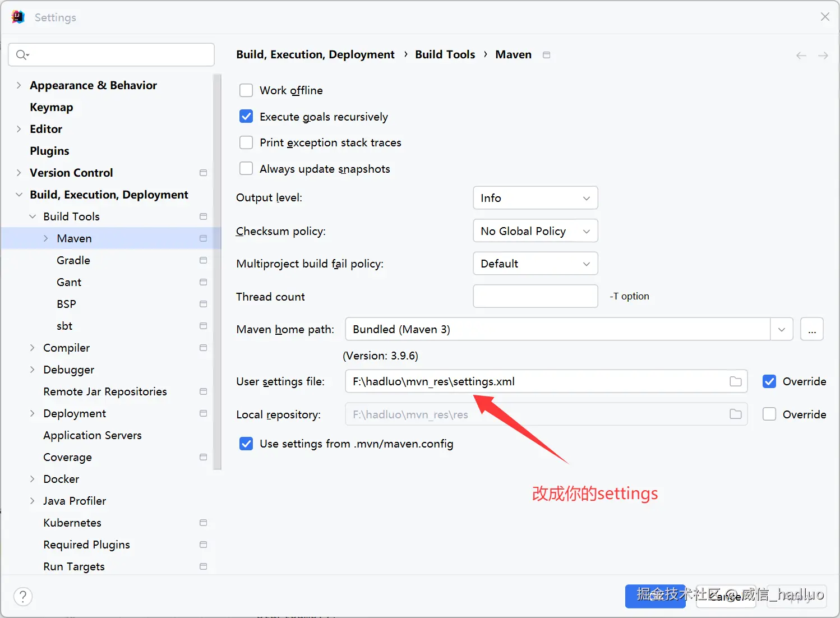840x618 pixels.
Task: Click the project-level icon next to Maven breadcrumb
Action: [547, 54]
